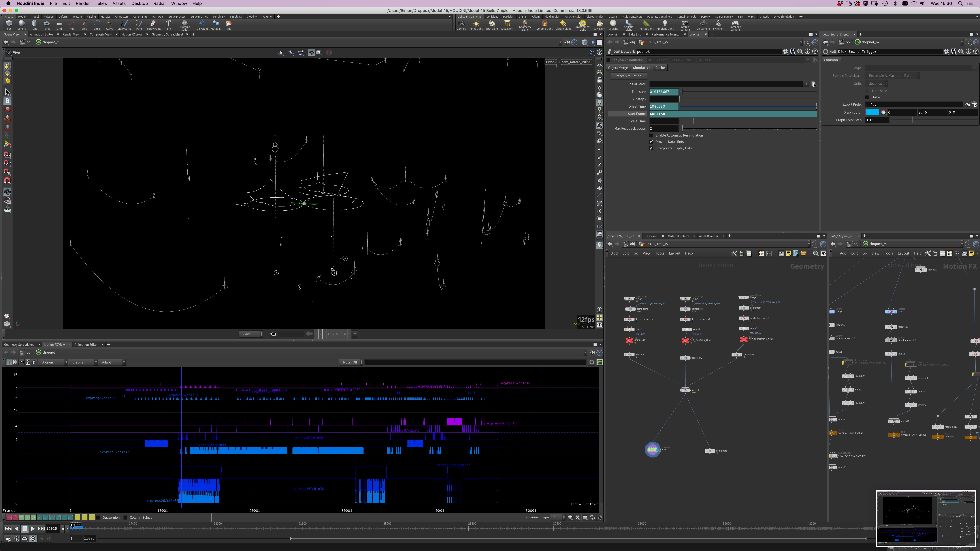Open the Render menu

[x=83, y=3]
